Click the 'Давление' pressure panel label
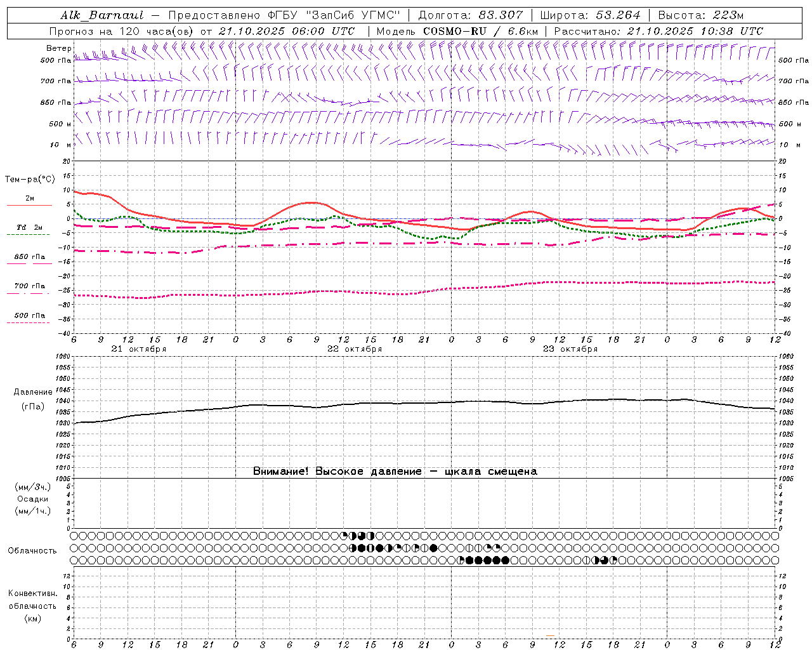Image resolution: width=812 pixels, height=650 pixels. coord(33,392)
